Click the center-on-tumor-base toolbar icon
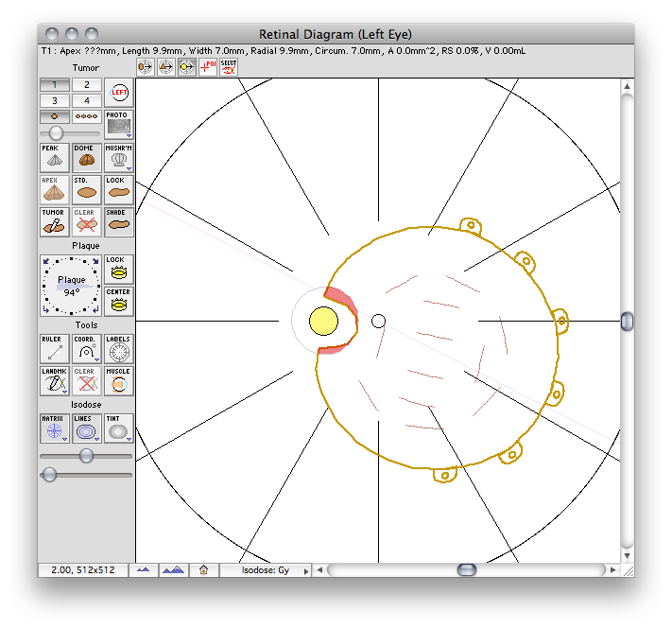 (146, 67)
